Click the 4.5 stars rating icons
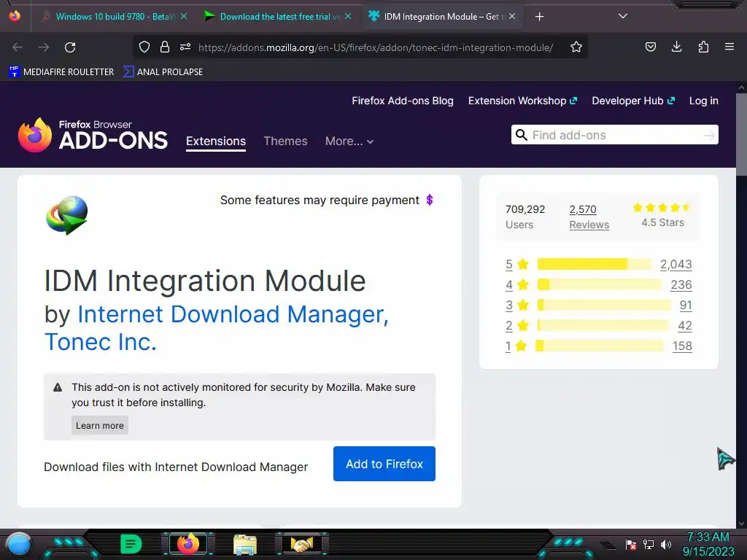The height and width of the screenshot is (560, 747). (x=662, y=207)
